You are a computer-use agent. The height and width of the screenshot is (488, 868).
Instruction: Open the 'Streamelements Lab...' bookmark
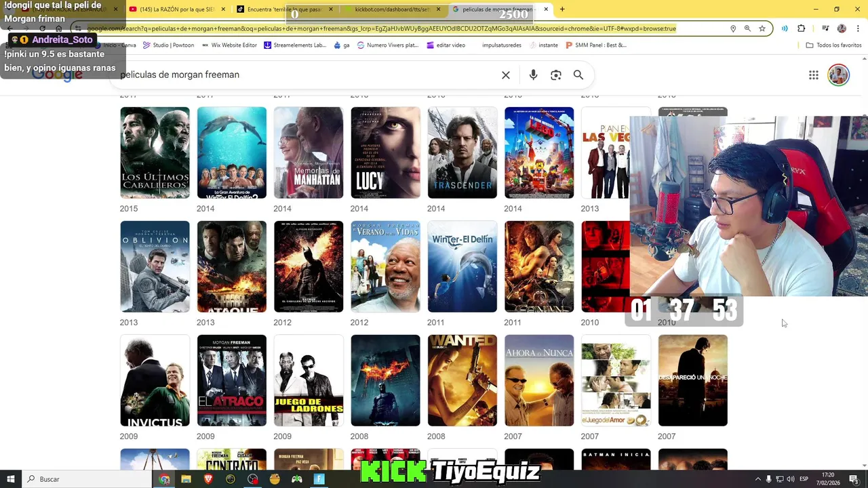(295, 45)
